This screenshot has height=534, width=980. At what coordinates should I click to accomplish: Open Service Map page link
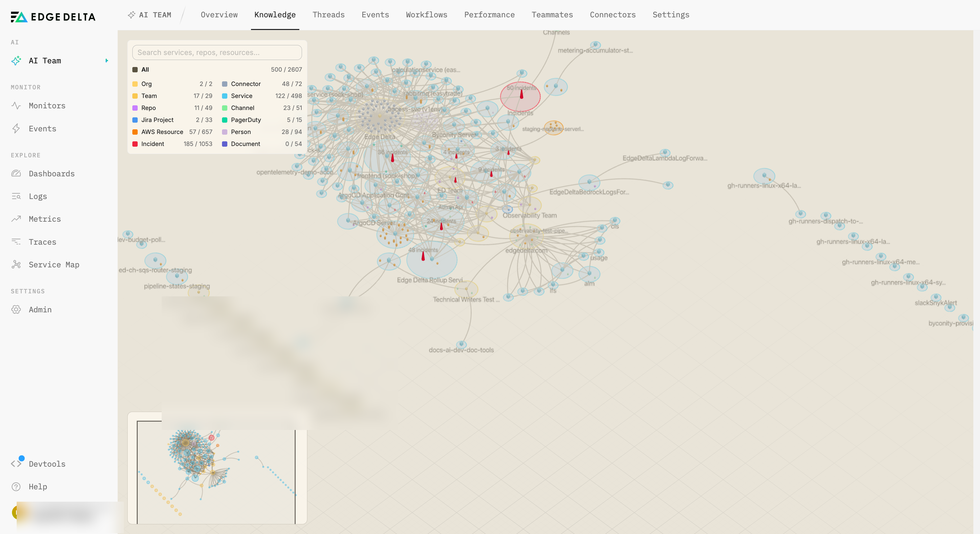(x=54, y=264)
